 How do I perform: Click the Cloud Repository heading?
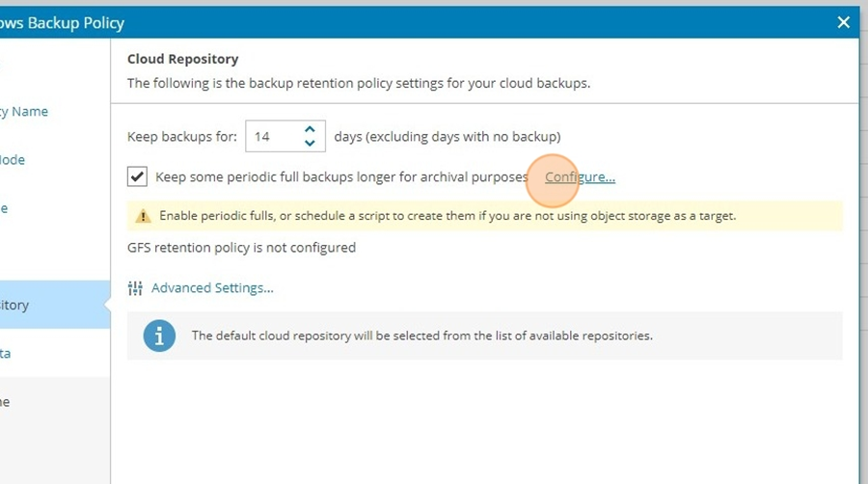pyautogui.click(x=182, y=59)
